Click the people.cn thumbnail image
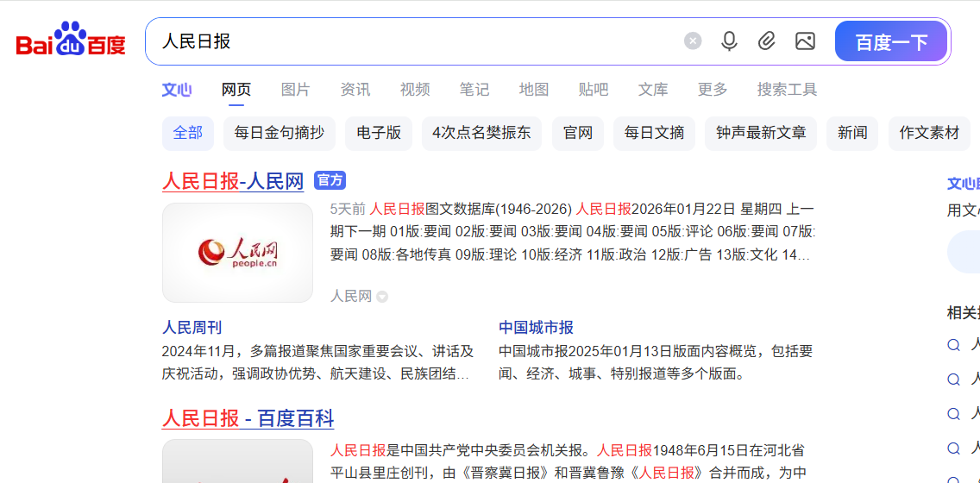The height and width of the screenshot is (483, 980). [x=237, y=253]
